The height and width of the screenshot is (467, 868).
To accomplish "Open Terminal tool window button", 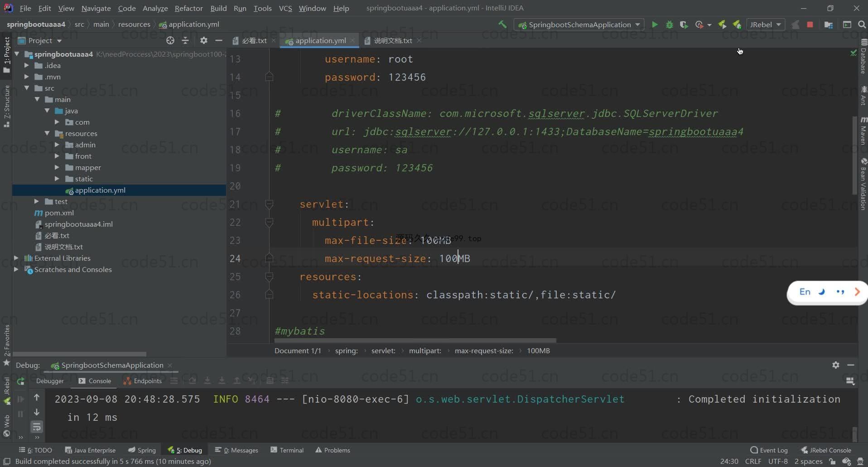I will (287, 450).
